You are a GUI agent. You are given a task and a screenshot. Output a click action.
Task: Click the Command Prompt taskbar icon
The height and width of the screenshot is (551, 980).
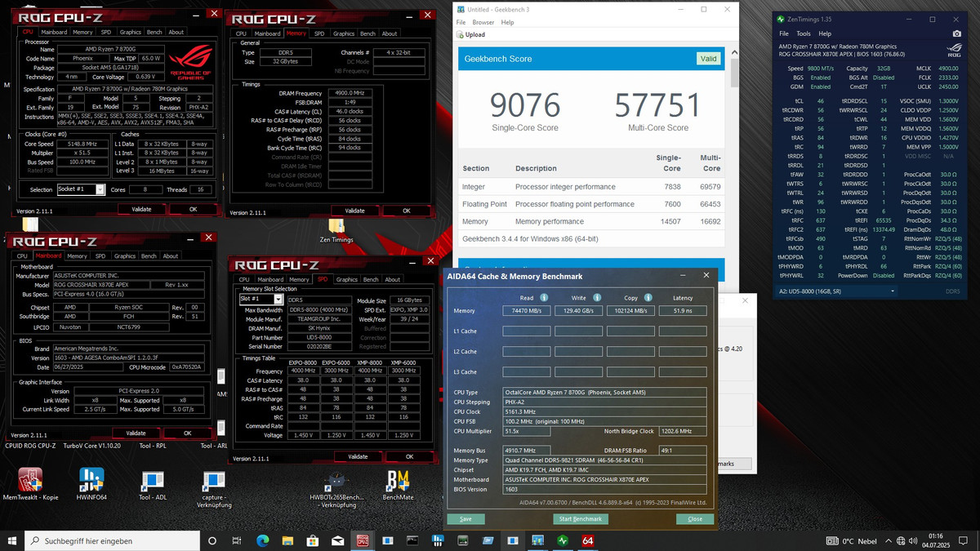tap(412, 540)
